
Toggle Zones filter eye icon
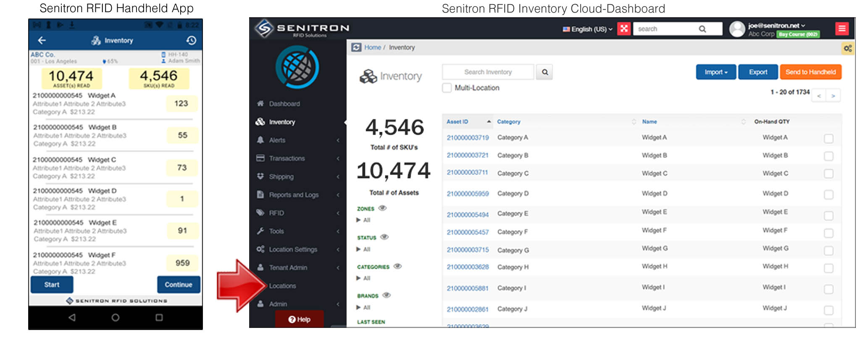click(382, 208)
